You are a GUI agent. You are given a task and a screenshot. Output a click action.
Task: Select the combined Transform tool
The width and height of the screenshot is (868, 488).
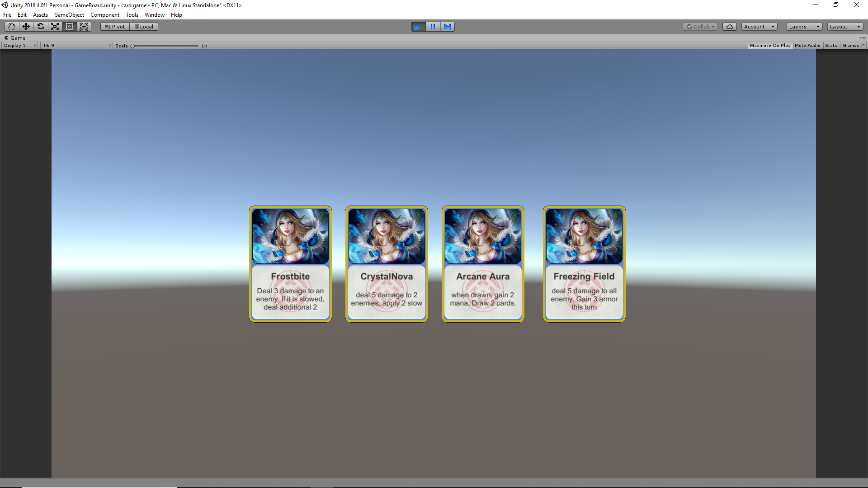pos(84,27)
